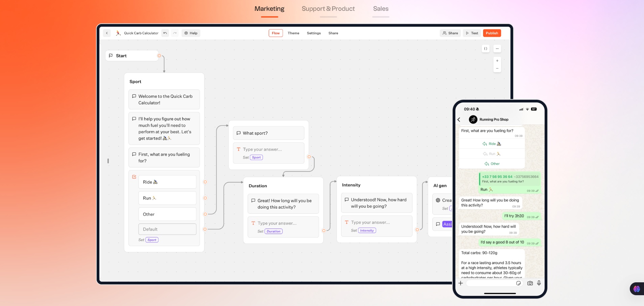This screenshot has width=644, height=306.
Task: Click the Sport group title
Action: click(x=135, y=81)
